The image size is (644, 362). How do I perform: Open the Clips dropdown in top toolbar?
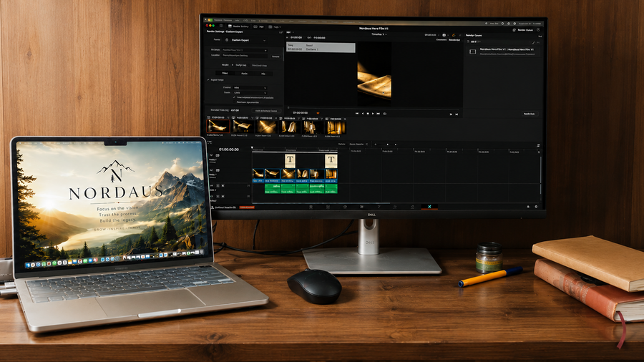click(275, 26)
